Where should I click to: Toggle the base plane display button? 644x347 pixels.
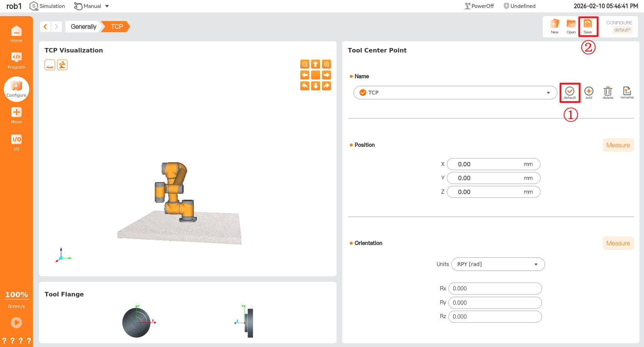tap(50, 65)
